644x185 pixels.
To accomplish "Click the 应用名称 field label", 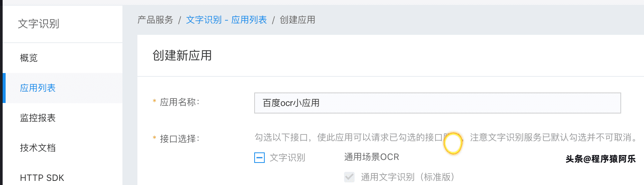I will (x=180, y=102).
